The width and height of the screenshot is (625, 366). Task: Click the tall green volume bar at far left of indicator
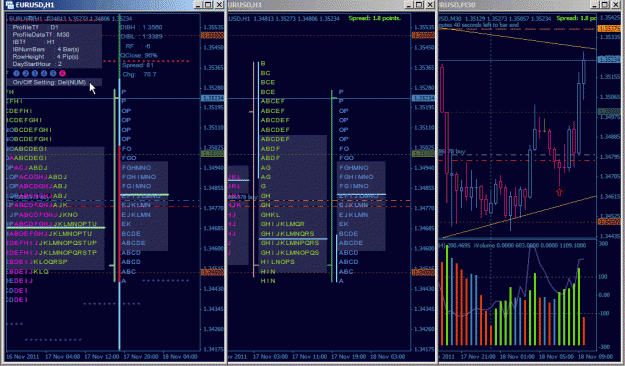(447, 295)
